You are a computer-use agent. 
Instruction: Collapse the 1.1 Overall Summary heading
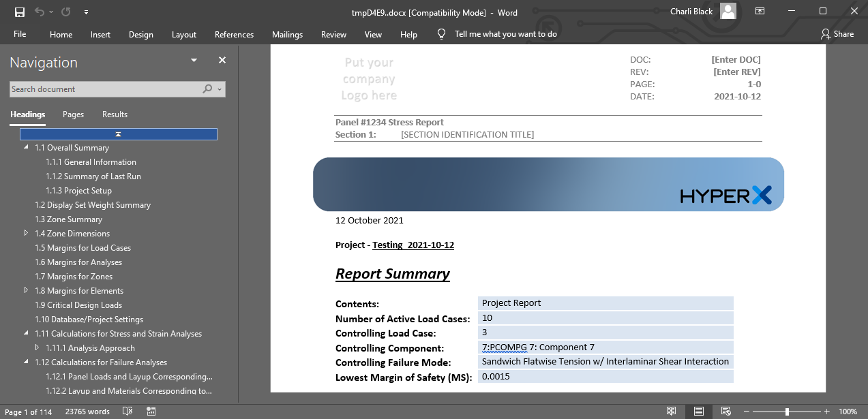pyautogui.click(x=26, y=147)
